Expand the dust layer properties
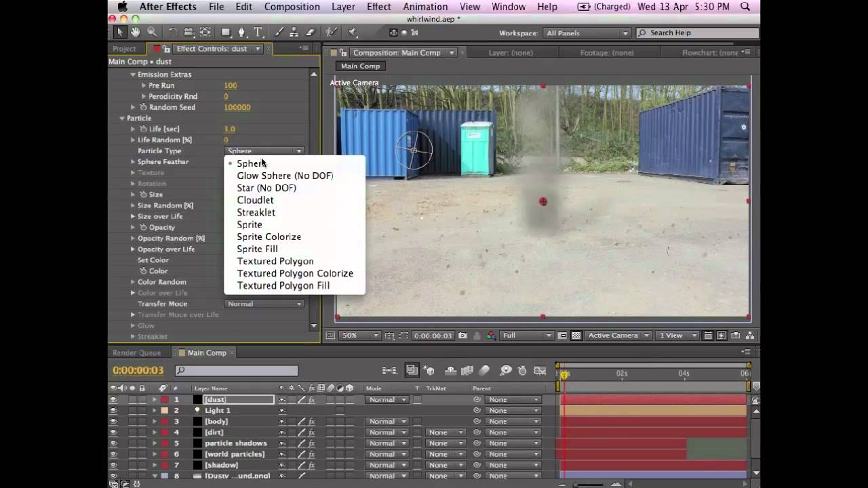The height and width of the screenshot is (488, 868). [154, 400]
